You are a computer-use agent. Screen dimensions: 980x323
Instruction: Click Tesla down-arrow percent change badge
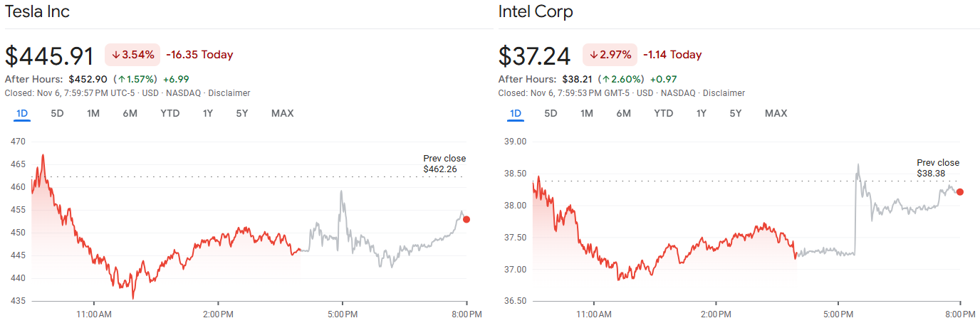click(132, 55)
